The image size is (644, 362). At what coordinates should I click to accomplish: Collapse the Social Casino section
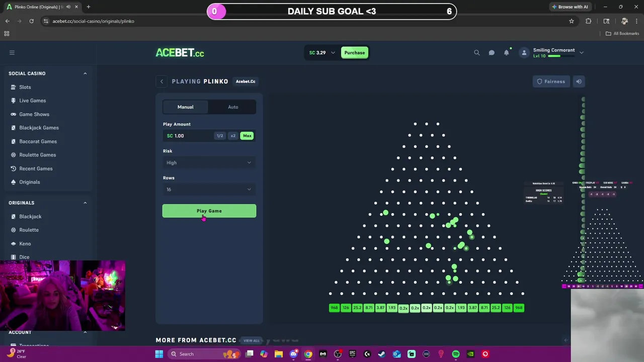click(85, 73)
